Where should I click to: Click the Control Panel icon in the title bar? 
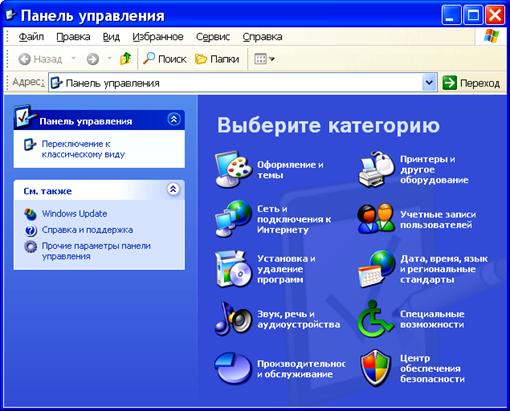click(11, 15)
